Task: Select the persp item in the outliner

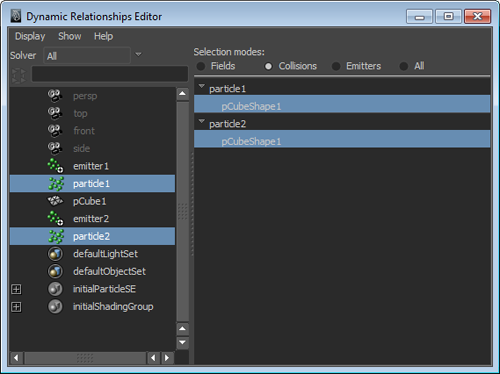Action: click(x=85, y=96)
